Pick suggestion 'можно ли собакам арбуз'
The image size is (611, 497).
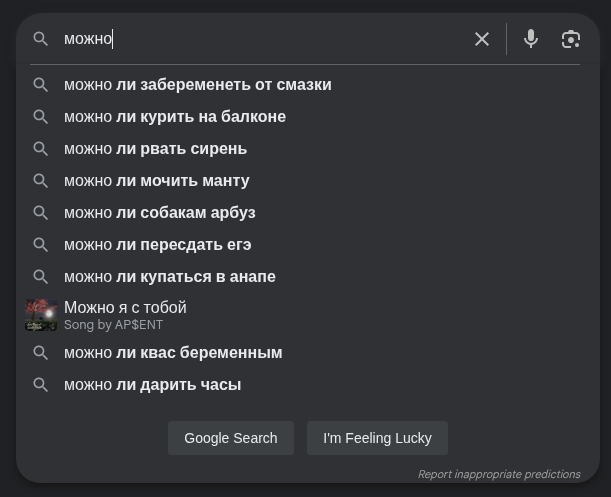coord(160,213)
